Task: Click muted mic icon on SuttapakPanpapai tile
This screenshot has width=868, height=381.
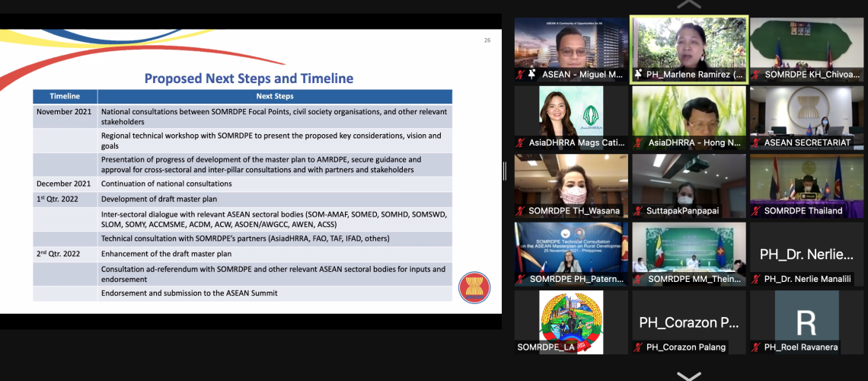Action: [x=638, y=211]
